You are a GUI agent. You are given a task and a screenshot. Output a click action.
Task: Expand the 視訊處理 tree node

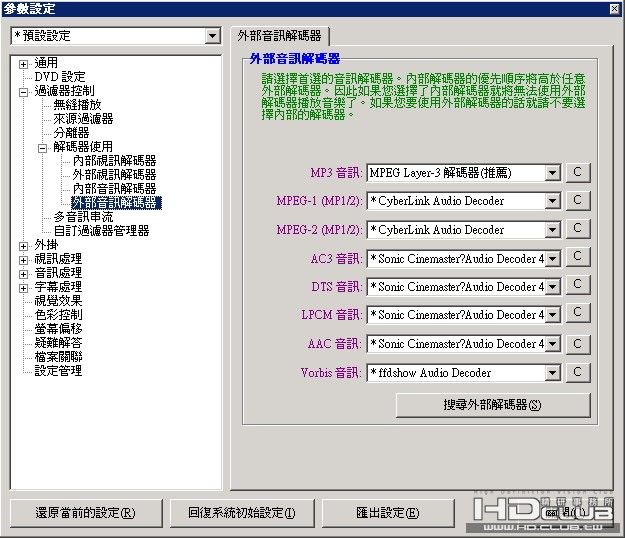pos(24,260)
